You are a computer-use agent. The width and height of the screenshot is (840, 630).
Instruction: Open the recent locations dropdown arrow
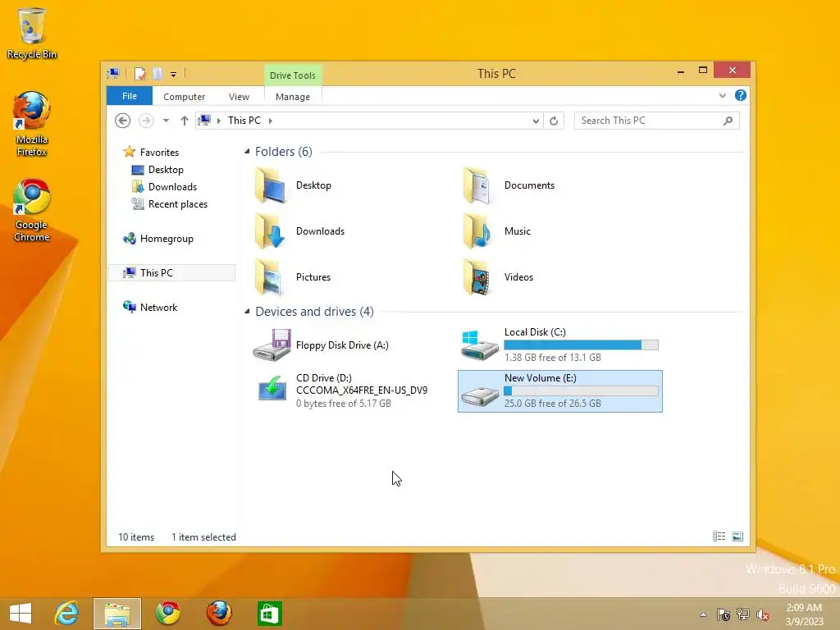click(166, 121)
